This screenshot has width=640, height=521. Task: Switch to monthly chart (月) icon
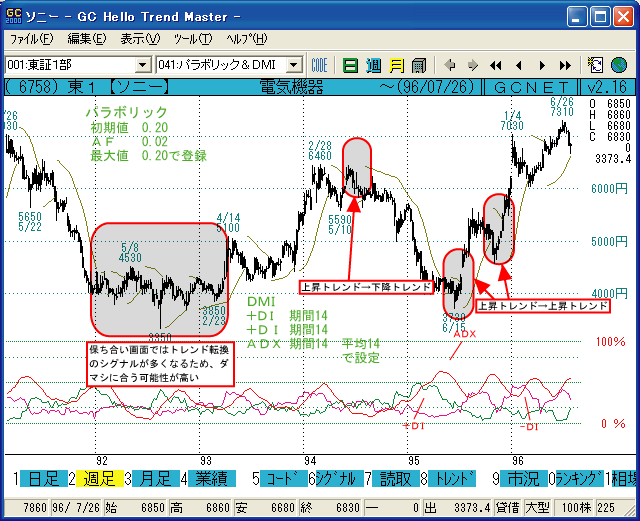tap(396, 65)
